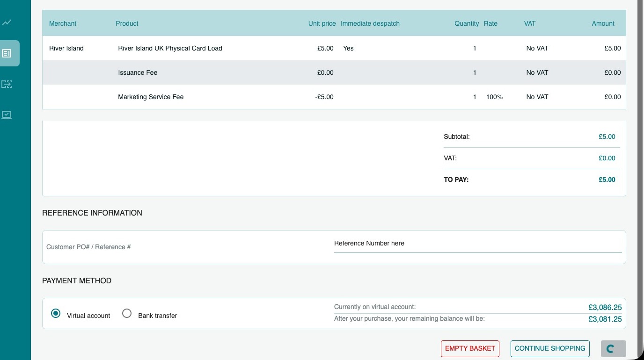
Task: Click the loading spinner button
Action: [614, 348]
